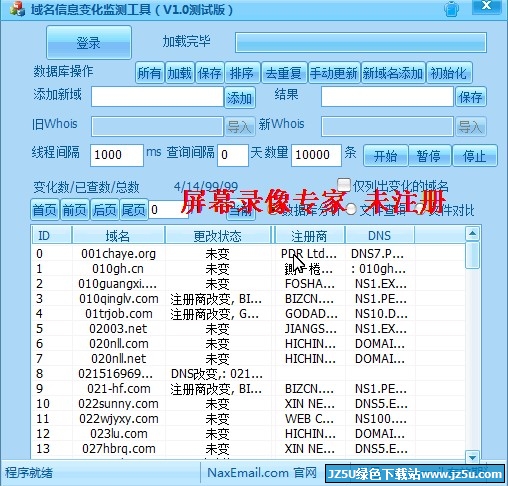The image size is (508, 486).
Task: Sort by the ID column header
Action: pos(52,236)
